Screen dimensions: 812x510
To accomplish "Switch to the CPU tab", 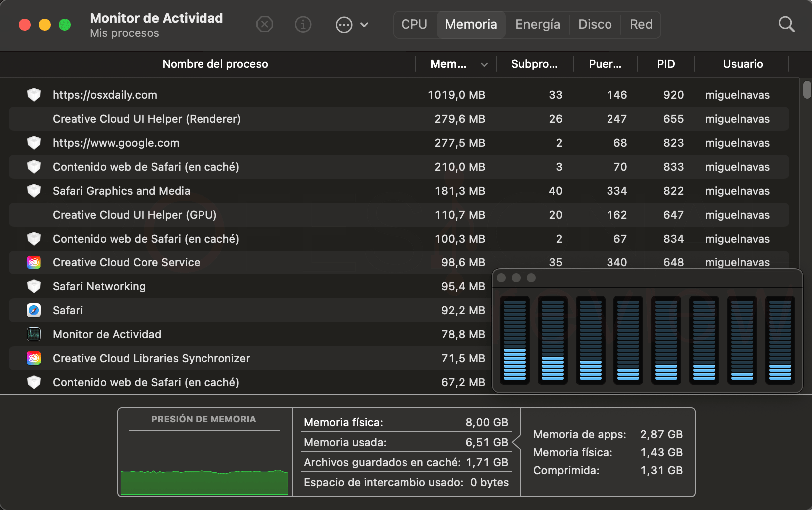I will [x=414, y=24].
